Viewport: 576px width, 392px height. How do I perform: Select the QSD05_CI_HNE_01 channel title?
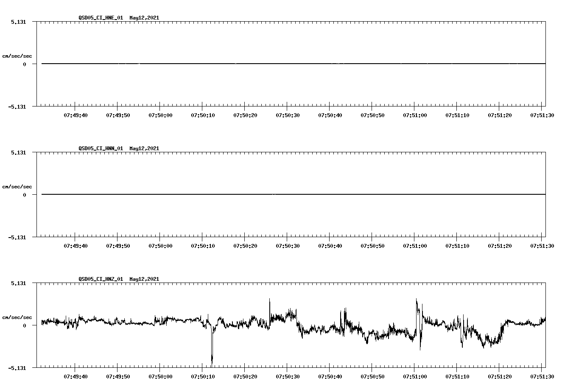[100, 18]
